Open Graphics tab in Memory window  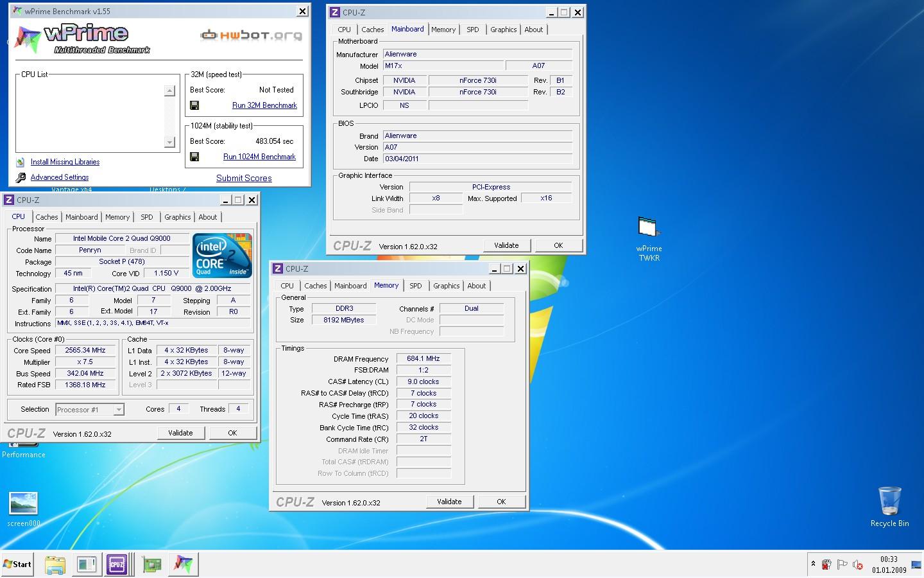coord(447,286)
